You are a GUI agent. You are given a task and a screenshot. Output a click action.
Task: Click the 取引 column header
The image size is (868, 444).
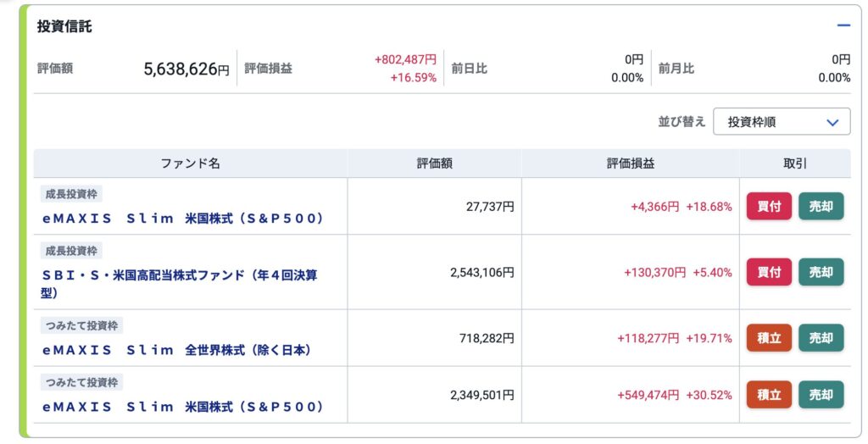point(795,164)
